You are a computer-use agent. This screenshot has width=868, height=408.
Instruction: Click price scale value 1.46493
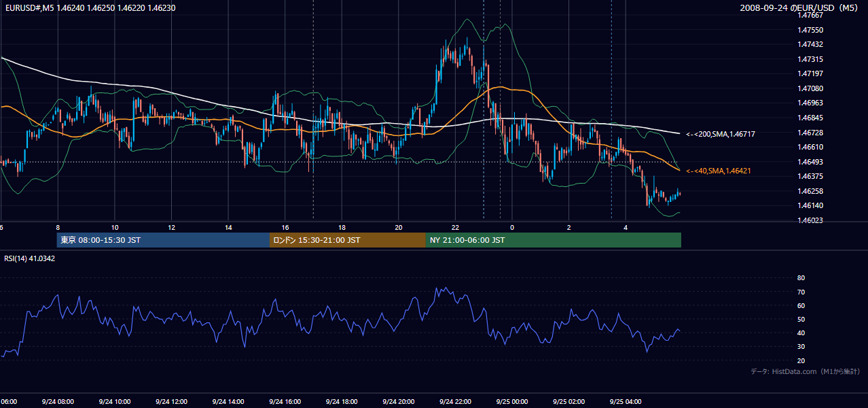(810, 161)
